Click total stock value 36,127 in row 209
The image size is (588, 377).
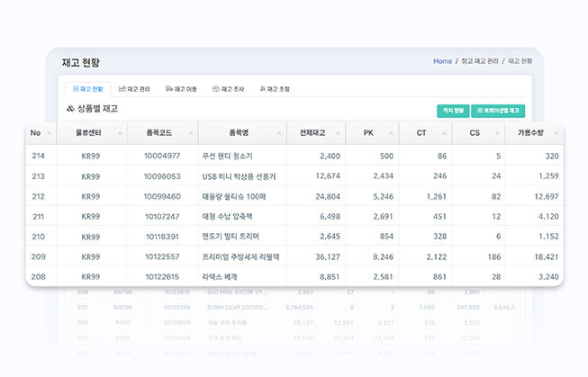coord(328,256)
